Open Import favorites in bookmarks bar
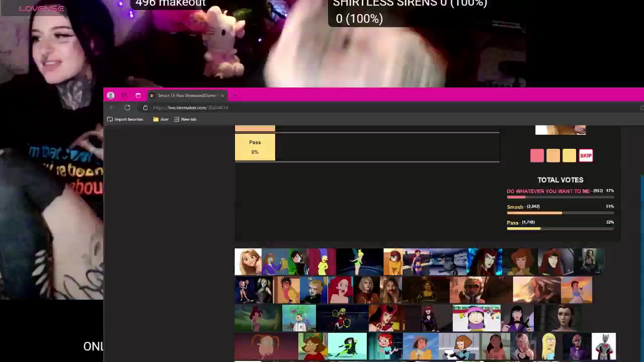Screen dimensions: 644x362 [x=125, y=119]
